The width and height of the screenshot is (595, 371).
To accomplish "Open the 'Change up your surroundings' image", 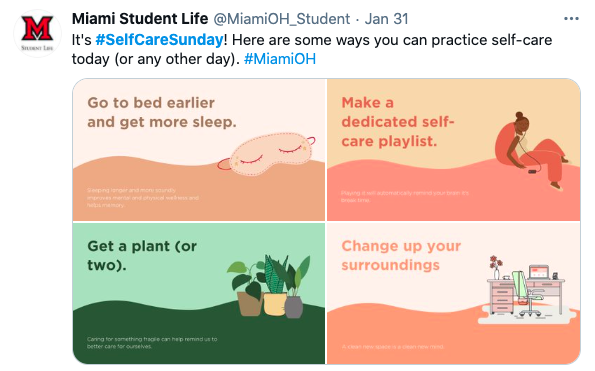I will (453, 293).
